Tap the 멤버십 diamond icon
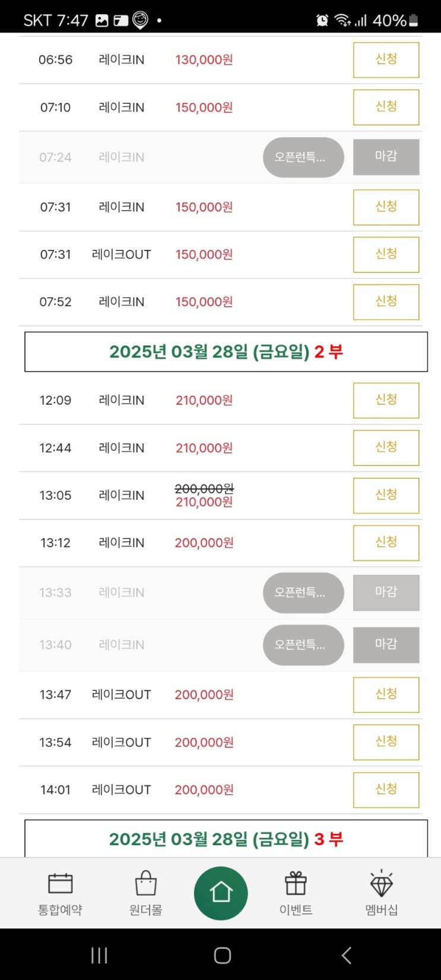The image size is (441, 980). coord(381,886)
